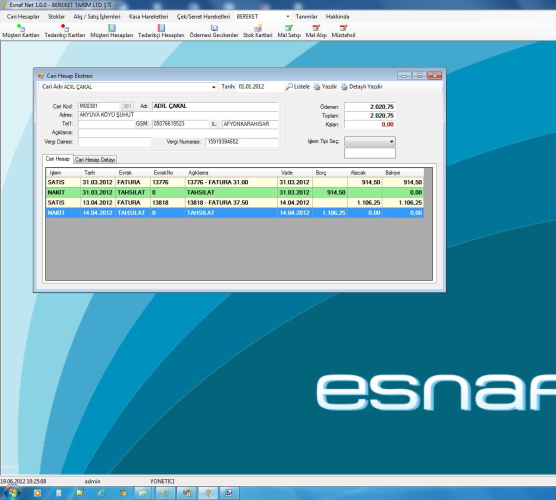Launch Internet Explorer from taskbar

(101, 493)
